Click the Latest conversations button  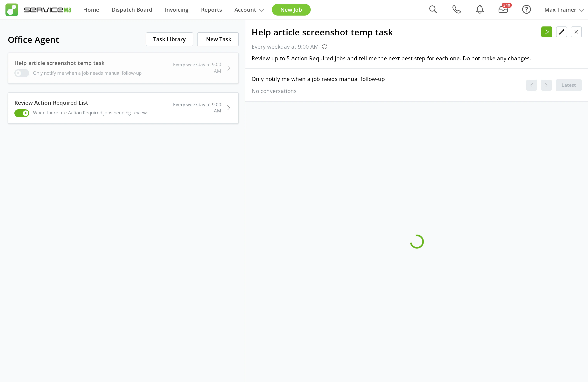tap(569, 85)
